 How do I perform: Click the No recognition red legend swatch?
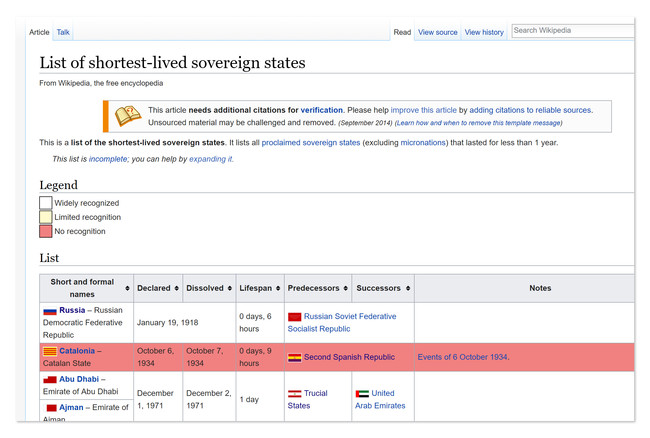(x=46, y=231)
